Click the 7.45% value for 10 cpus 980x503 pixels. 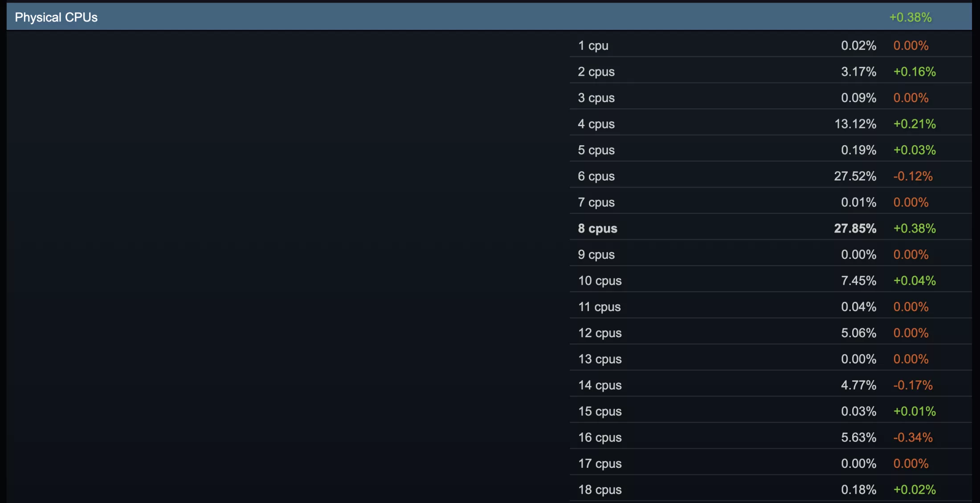tap(858, 281)
